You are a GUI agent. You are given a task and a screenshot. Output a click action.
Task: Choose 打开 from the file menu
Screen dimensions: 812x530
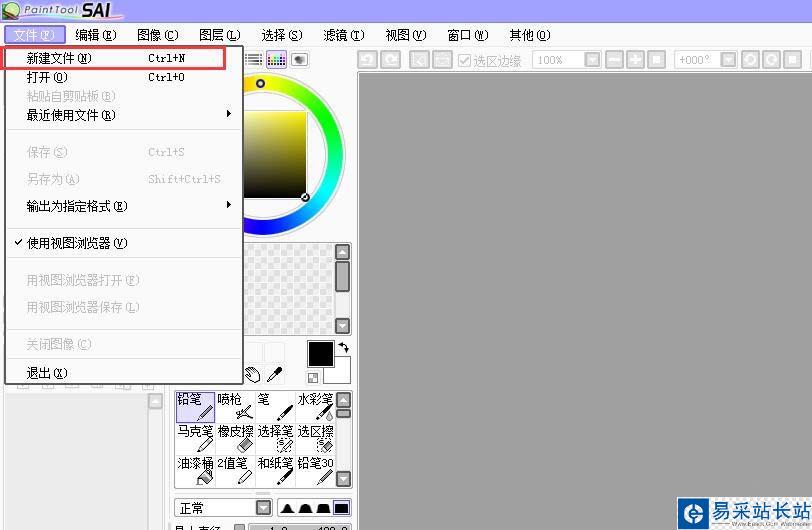coord(124,77)
